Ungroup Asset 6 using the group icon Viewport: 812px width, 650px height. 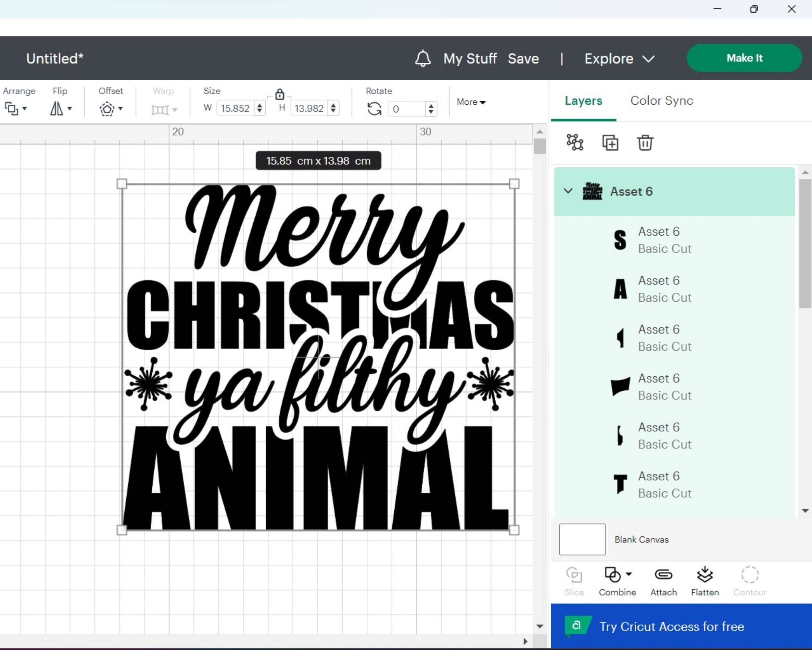point(575,143)
